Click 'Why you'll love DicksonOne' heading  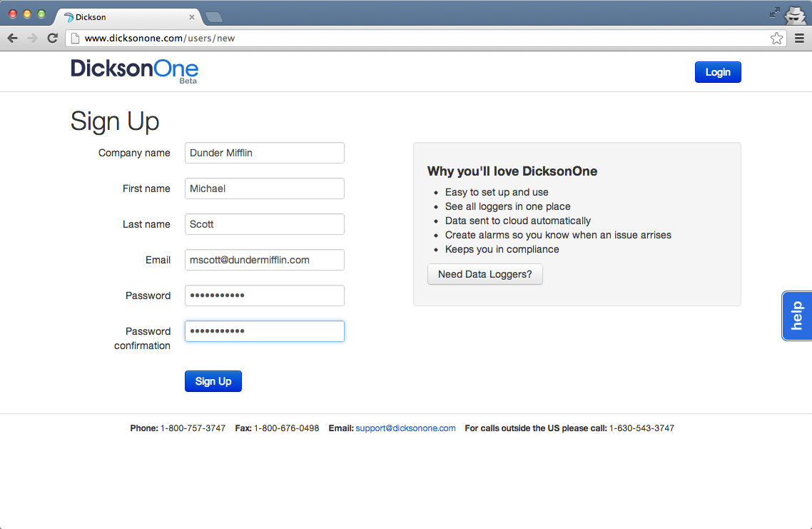[512, 171]
